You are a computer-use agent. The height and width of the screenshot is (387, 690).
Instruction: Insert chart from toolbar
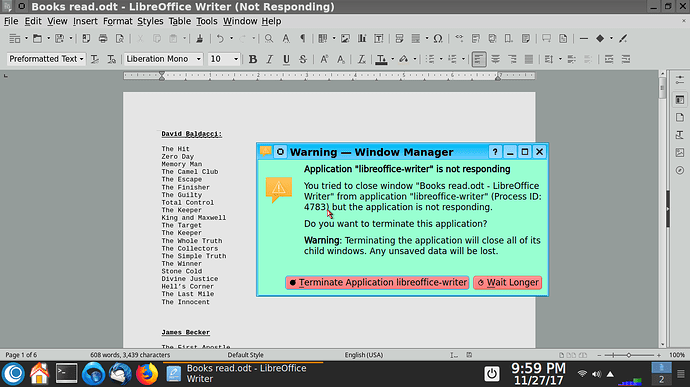362,39
